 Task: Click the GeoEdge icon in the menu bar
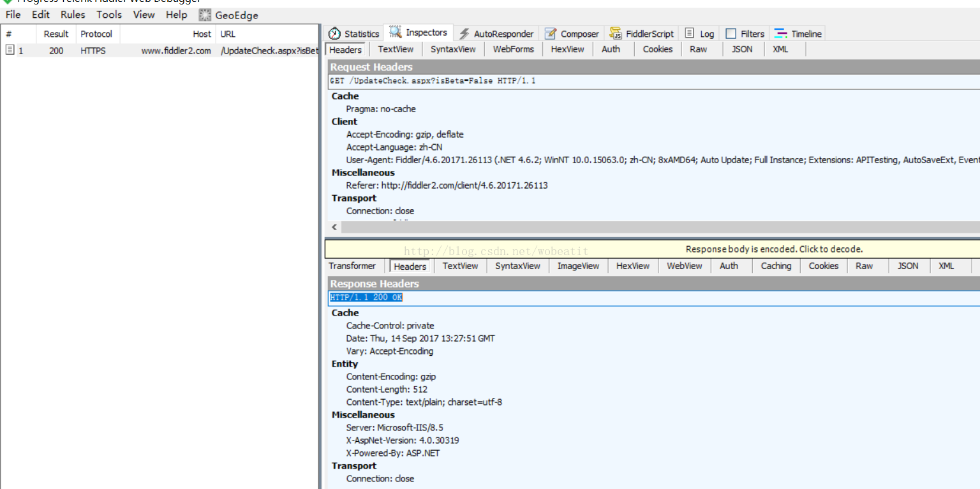click(x=205, y=15)
